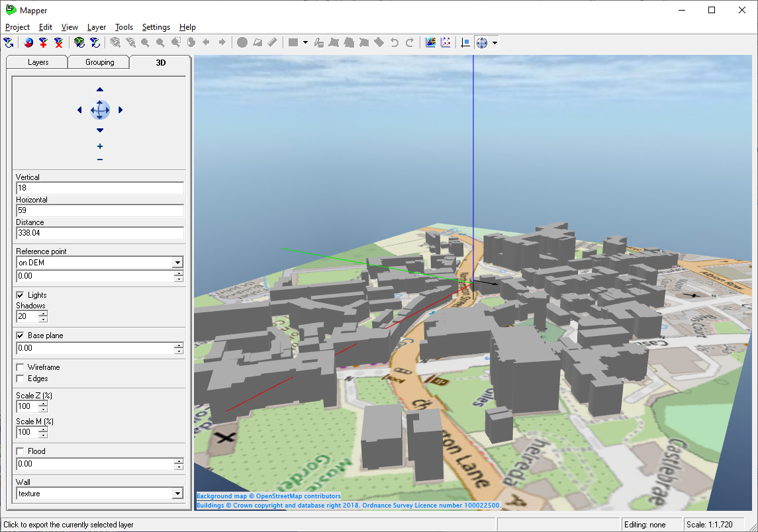The height and width of the screenshot is (532, 758).
Task: Click the layer icon with red X in toolbar
Action: pyautogui.click(x=59, y=43)
